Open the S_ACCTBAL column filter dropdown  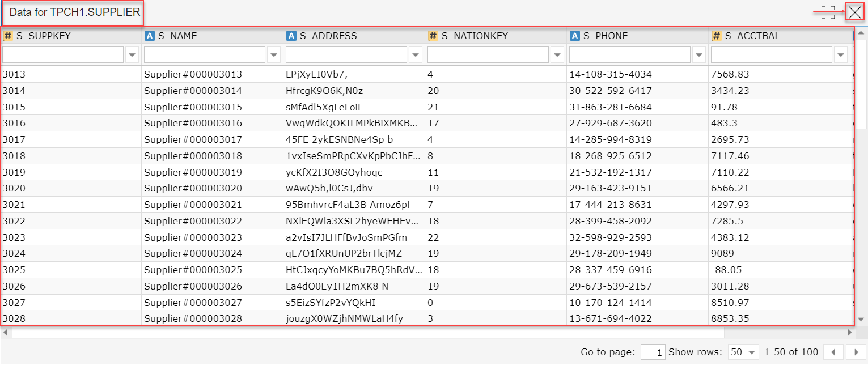tap(840, 54)
